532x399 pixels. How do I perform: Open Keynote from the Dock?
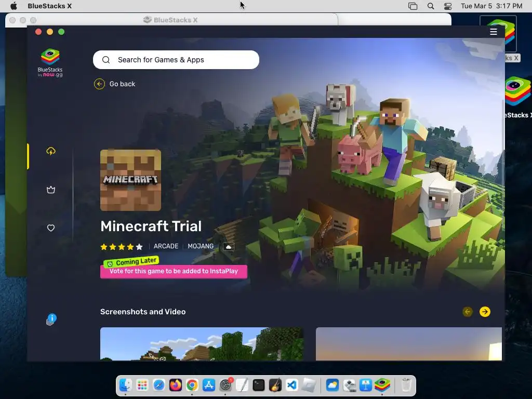366,385
